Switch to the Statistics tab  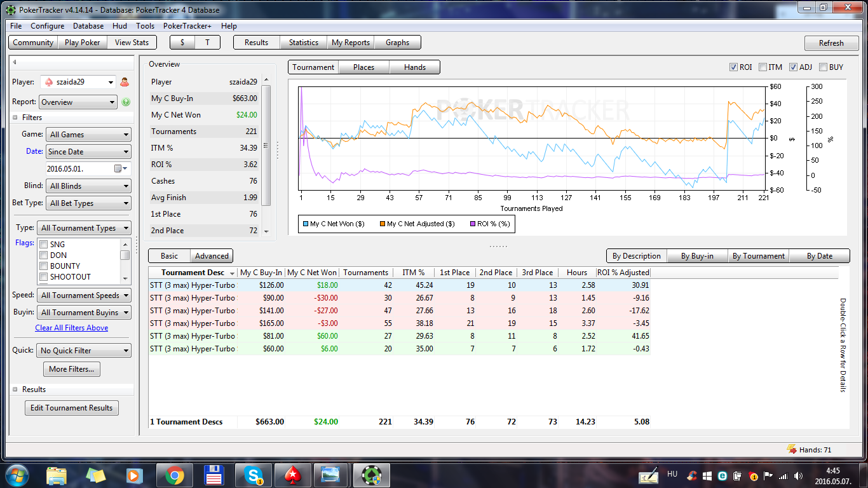click(x=304, y=43)
